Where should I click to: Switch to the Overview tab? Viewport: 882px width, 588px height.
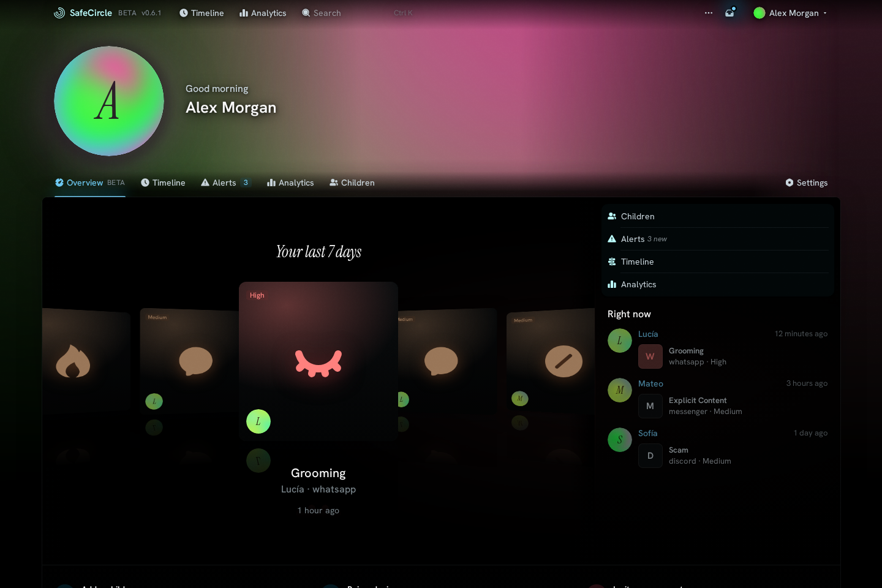coord(90,183)
